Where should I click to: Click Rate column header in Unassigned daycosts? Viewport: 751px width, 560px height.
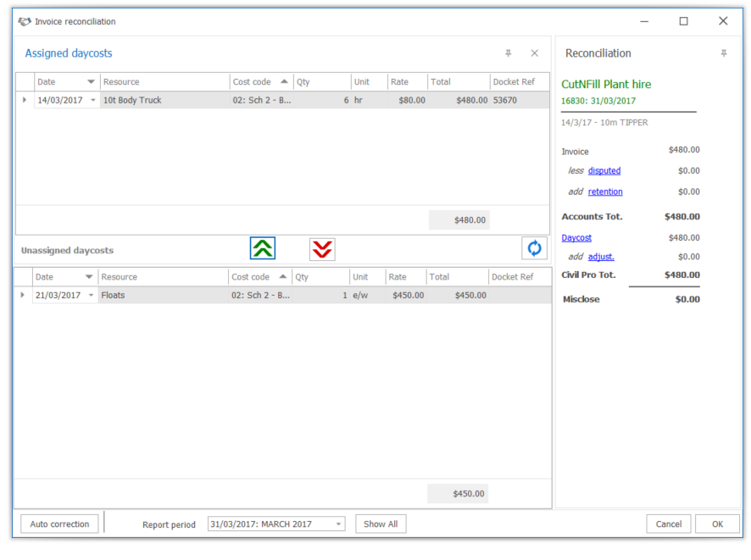click(406, 277)
